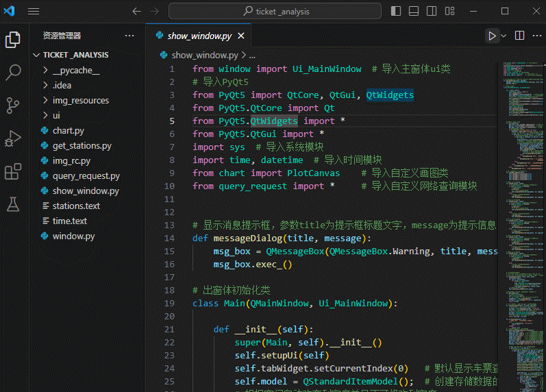
Task: Open get_stations.py in the explorer
Action: point(82,146)
